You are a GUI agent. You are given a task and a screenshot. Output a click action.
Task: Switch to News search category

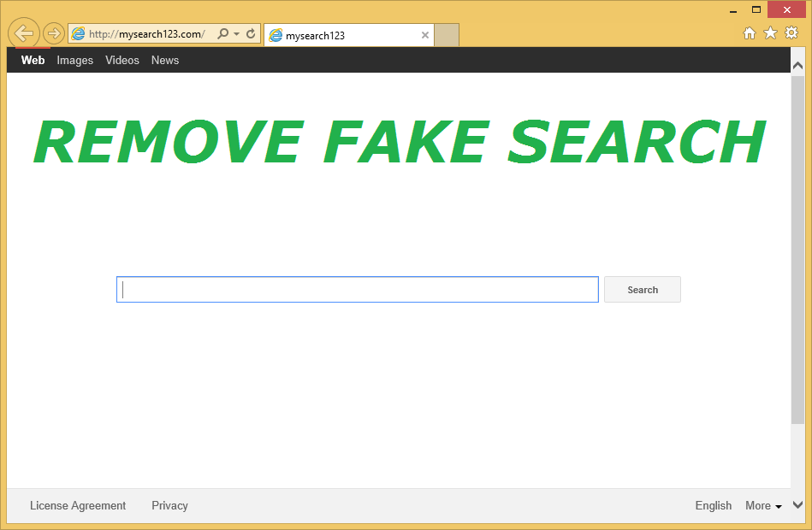165,61
